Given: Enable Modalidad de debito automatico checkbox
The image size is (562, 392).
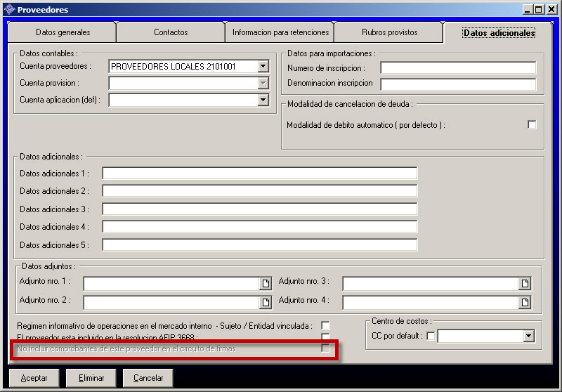Looking at the screenshot, I should [x=532, y=125].
